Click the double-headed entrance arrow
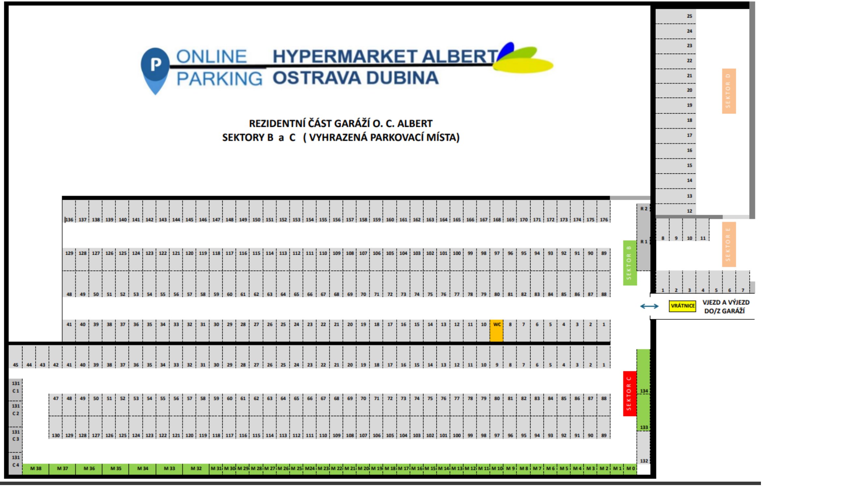 click(x=649, y=306)
